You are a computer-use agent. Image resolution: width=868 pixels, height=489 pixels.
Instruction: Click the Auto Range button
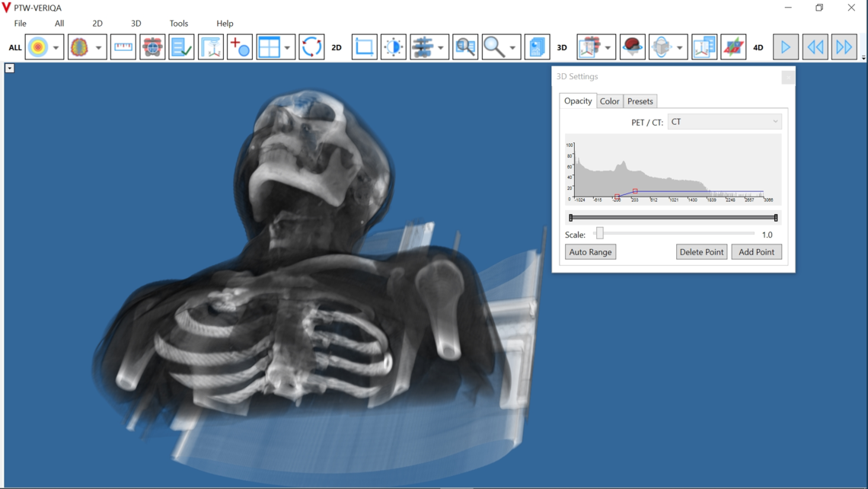[590, 251]
